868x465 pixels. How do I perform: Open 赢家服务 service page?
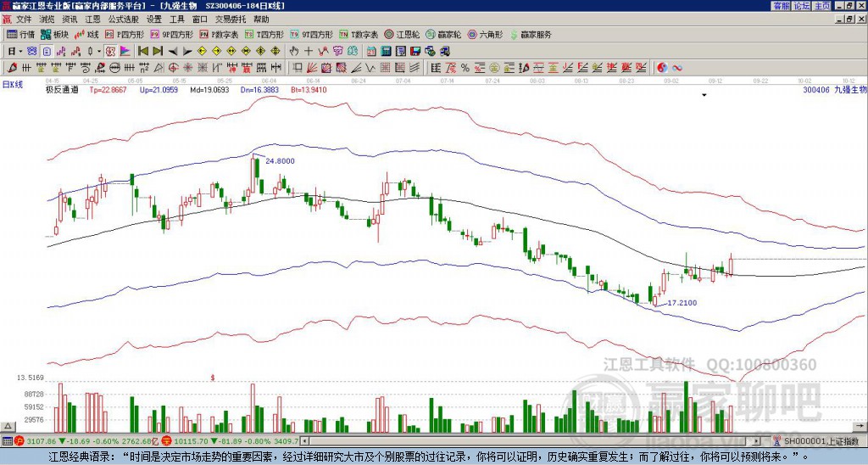pyautogui.click(x=531, y=34)
